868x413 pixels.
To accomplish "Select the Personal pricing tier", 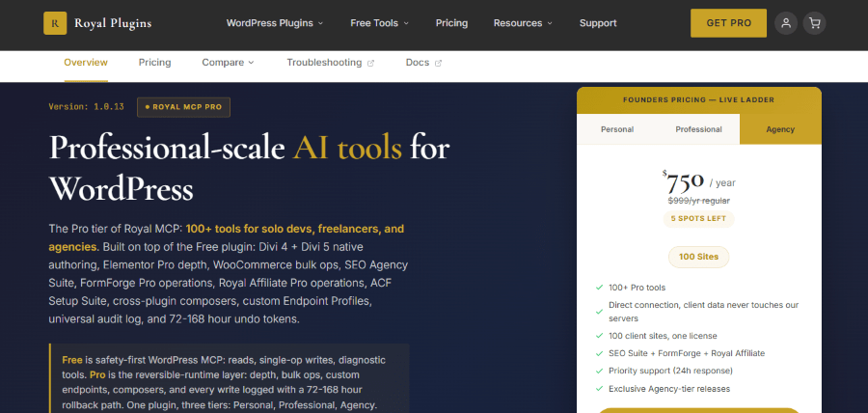I will click(617, 129).
